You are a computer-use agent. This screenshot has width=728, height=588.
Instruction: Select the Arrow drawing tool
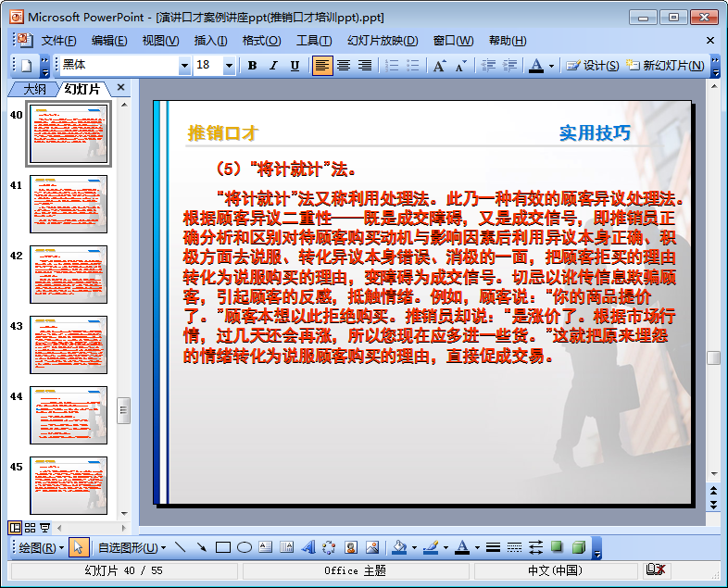coord(202,547)
